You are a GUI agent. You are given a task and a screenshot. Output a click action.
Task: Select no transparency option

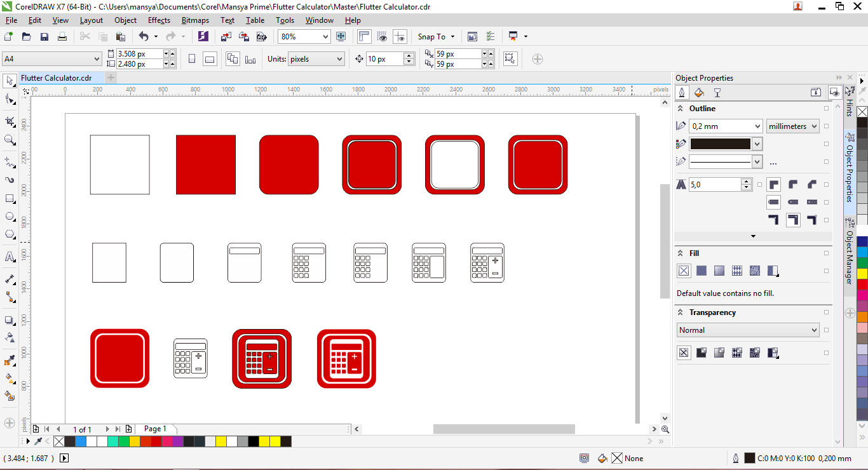(x=684, y=352)
